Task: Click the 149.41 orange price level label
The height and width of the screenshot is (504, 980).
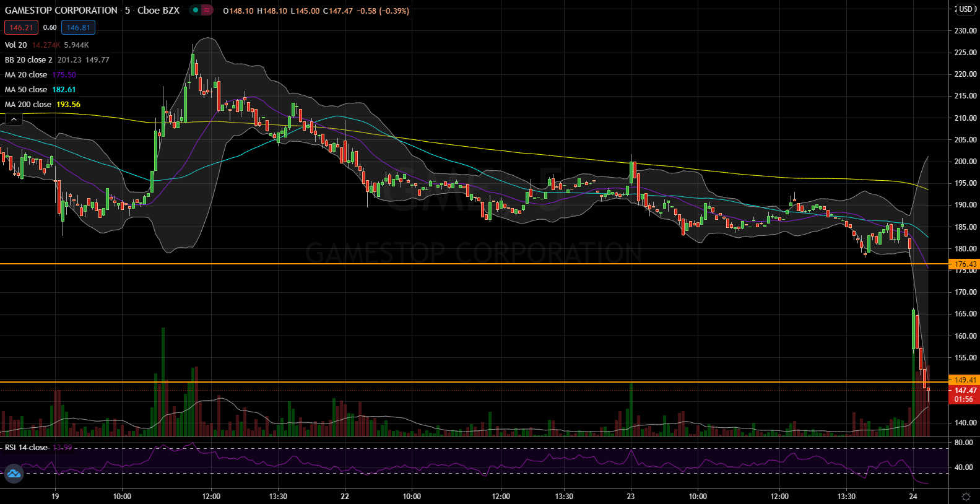Action: click(965, 380)
